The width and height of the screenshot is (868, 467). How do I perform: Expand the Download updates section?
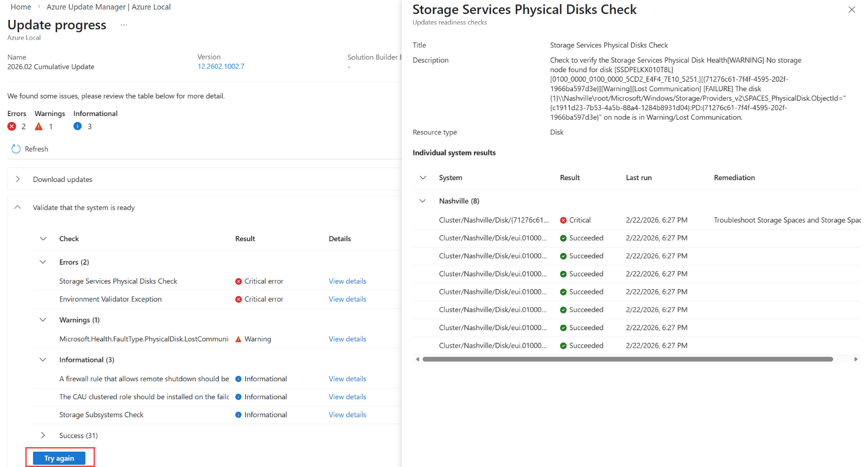click(x=18, y=179)
